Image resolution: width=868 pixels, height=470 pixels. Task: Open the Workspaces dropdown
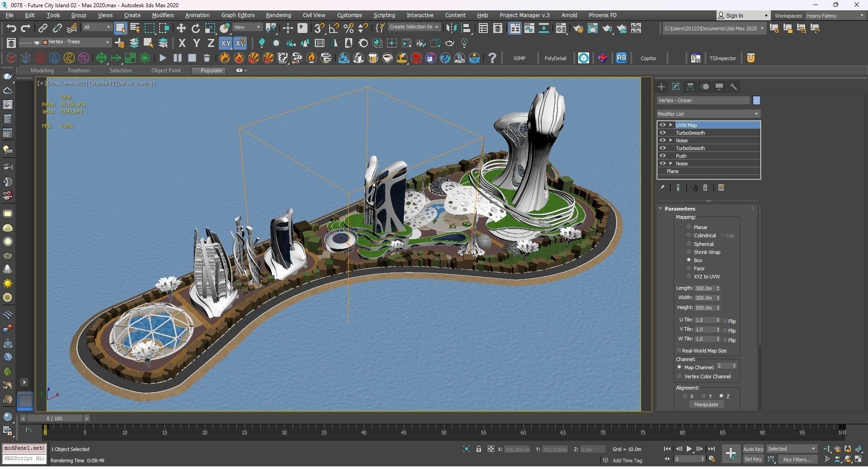835,16
